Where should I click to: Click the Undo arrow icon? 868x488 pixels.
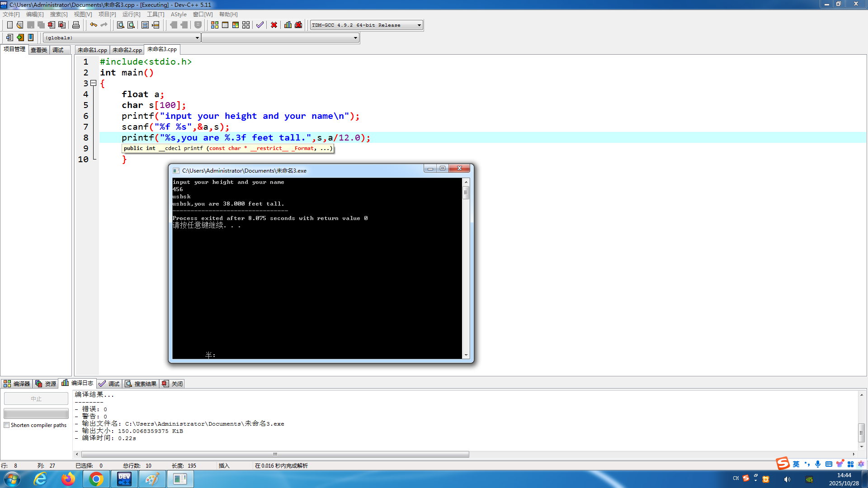[93, 25]
